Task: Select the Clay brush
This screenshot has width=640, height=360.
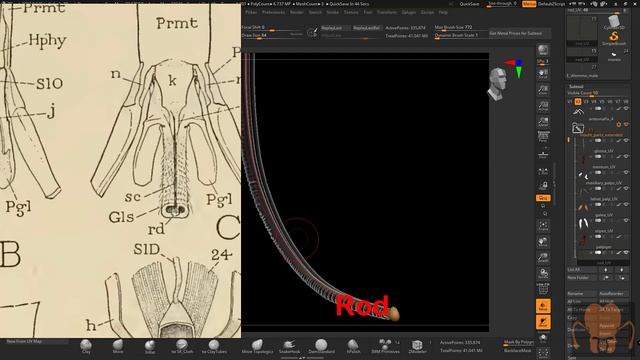Action: coord(86,346)
